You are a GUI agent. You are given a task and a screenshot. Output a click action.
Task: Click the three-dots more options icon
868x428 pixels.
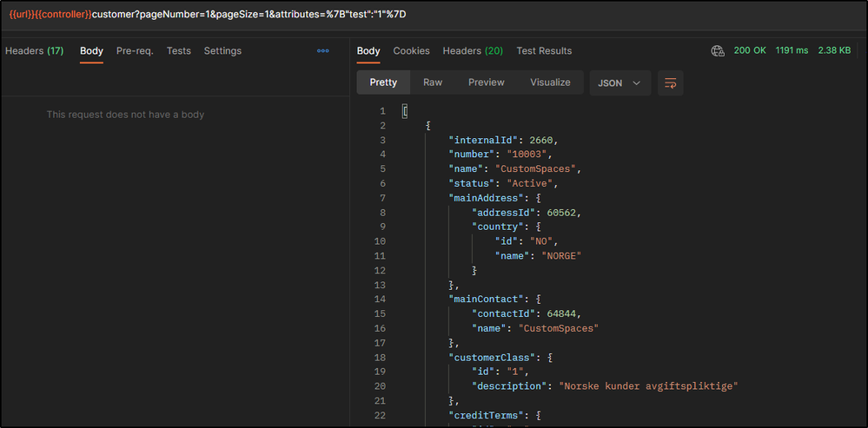click(x=323, y=51)
